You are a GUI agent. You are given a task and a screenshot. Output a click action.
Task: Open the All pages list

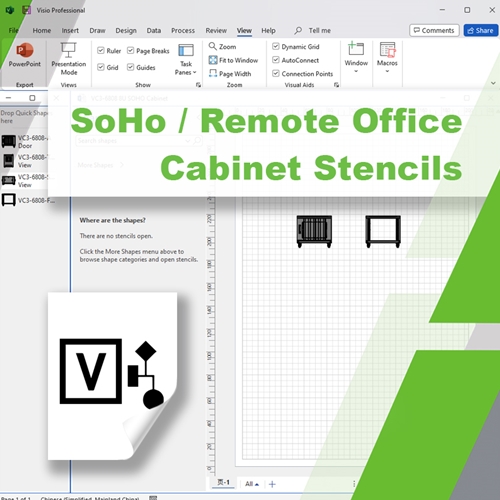[252, 484]
